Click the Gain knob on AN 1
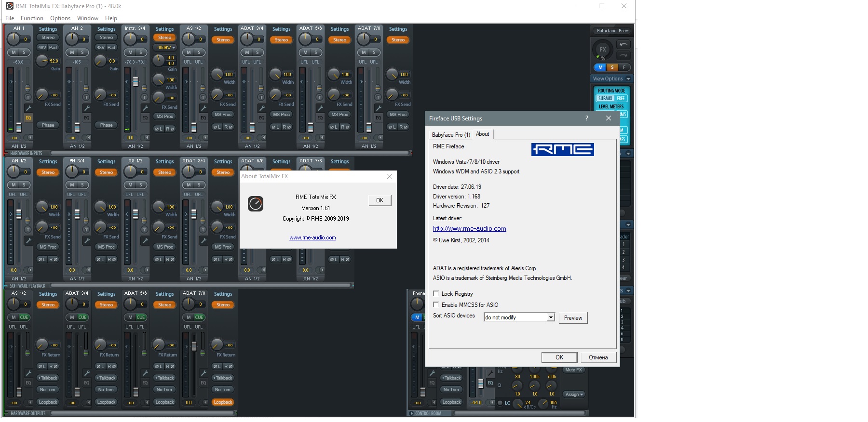 pos(42,61)
